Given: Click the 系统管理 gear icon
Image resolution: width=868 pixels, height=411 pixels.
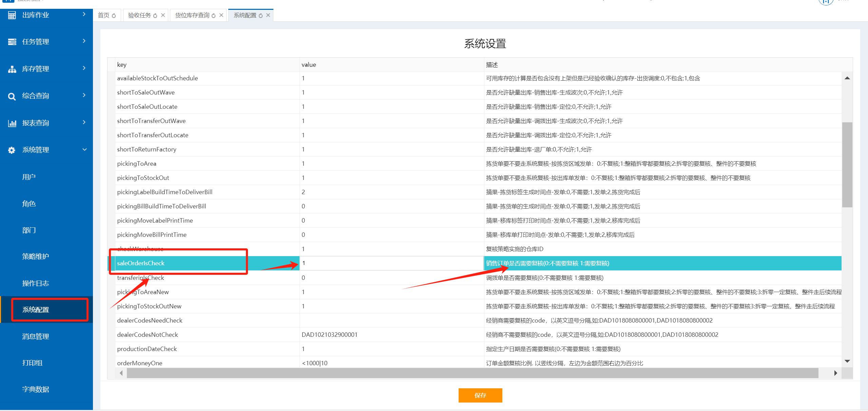Looking at the screenshot, I should tap(12, 150).
